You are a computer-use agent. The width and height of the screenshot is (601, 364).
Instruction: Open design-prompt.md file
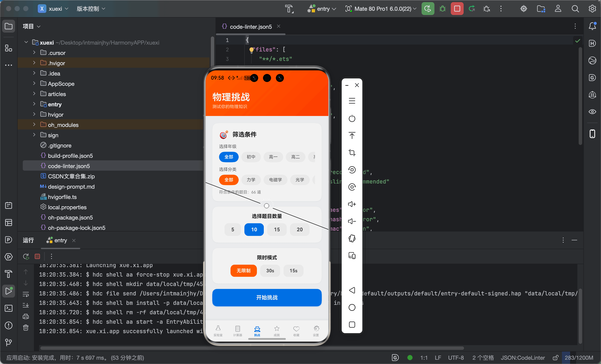(67, 187)
